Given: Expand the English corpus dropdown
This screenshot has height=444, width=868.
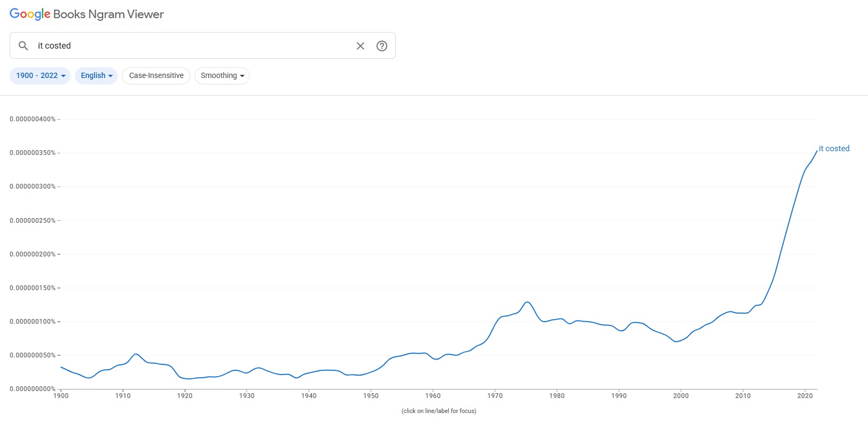Looking at the screenshot, I should pyautogui.click(x=96, y=76).
